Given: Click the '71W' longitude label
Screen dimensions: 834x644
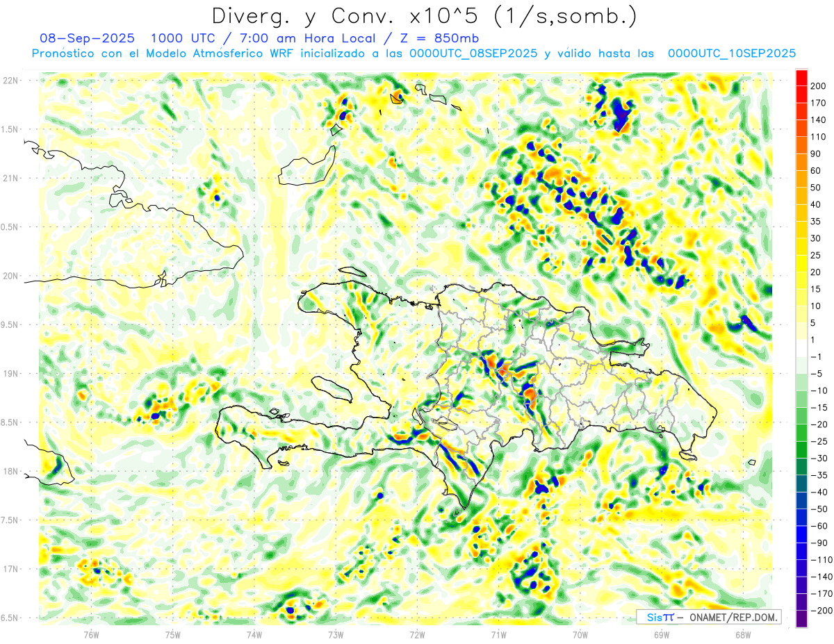Looking at the screenshot, I should pyautogui.click(x=498, y=634).
